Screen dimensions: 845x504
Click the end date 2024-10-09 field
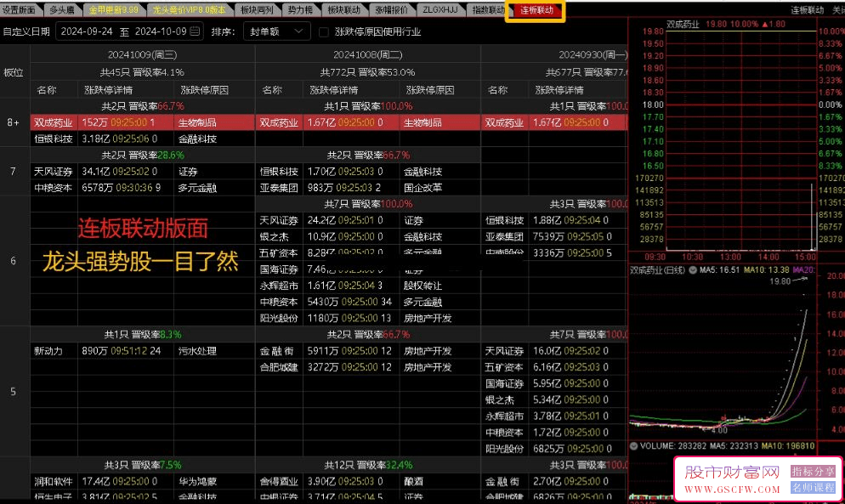[161, 31]
